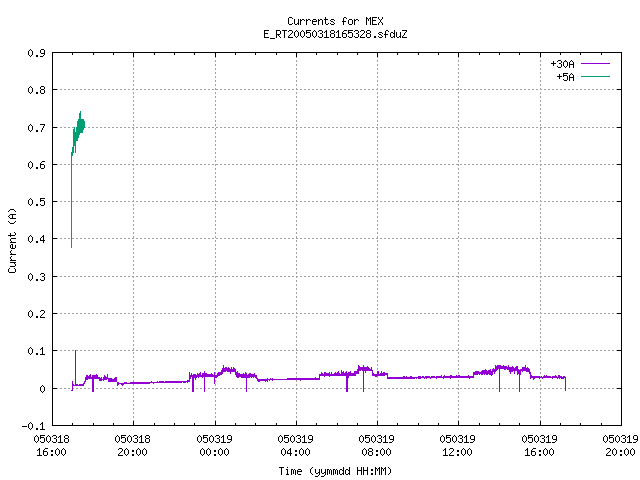640x480 pixels.
Task: Click the green +5A data trace near 0.7
Action: click(80, 126)
